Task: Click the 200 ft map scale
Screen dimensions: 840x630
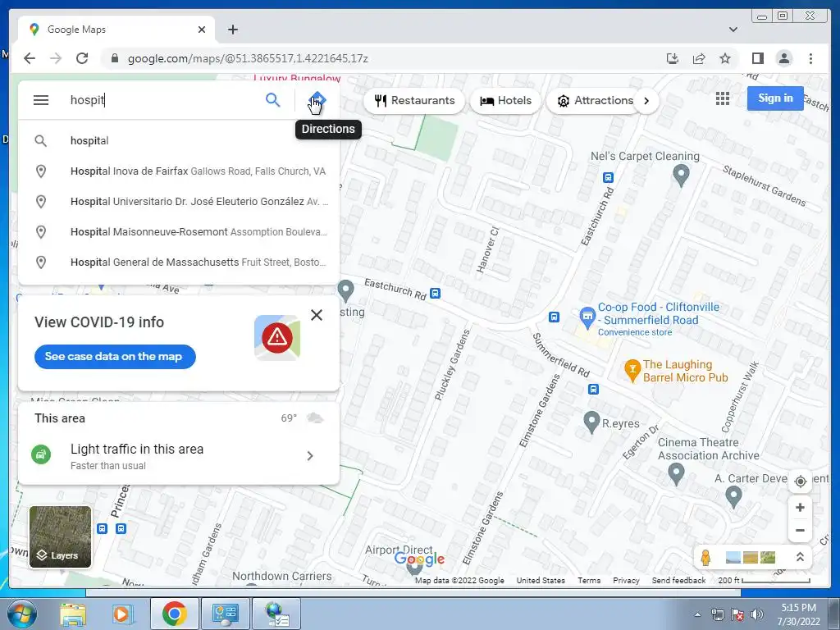Action: [x=764, y=581]
